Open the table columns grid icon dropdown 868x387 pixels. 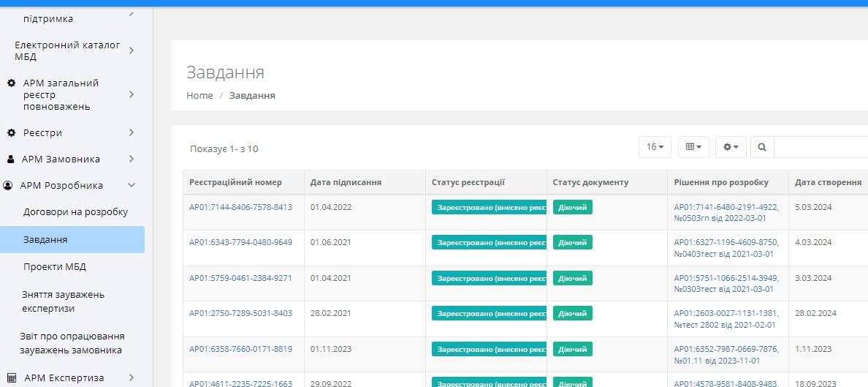pos(693,147)
